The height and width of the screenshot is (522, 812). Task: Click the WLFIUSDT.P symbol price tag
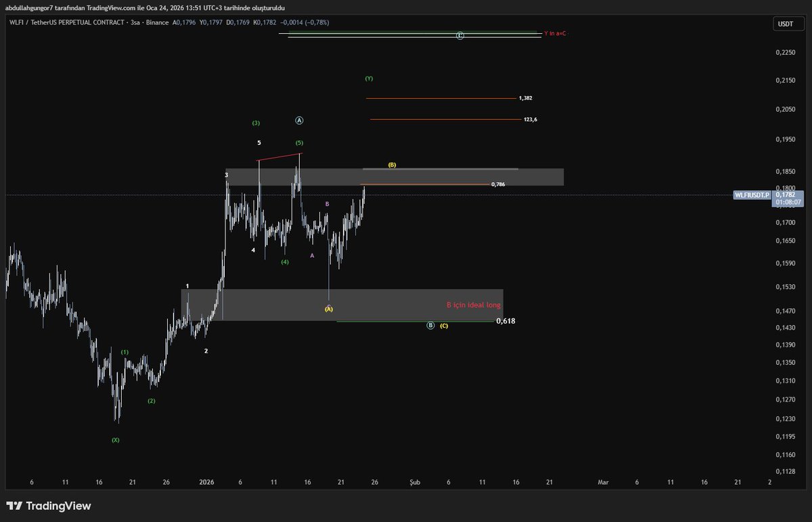pyautogui.click(x=752, y=195)
